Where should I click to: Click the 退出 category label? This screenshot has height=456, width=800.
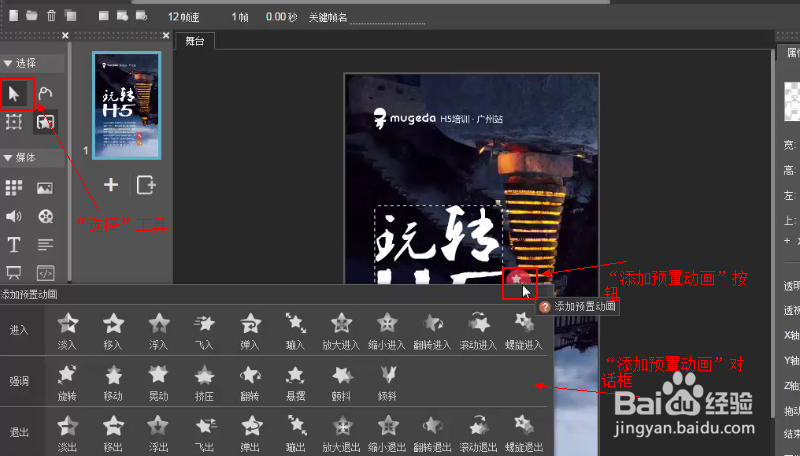click(x=19, y=433)
